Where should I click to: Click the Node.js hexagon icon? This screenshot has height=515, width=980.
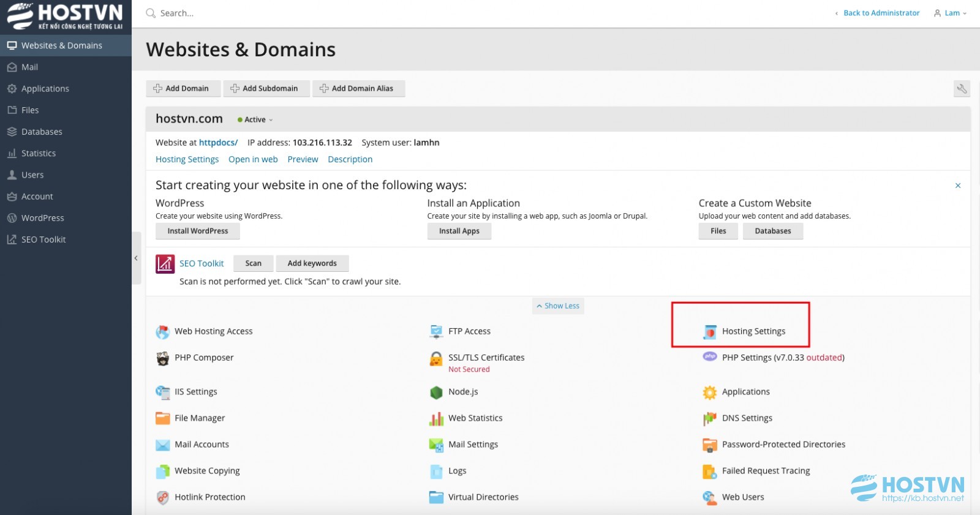436,392
